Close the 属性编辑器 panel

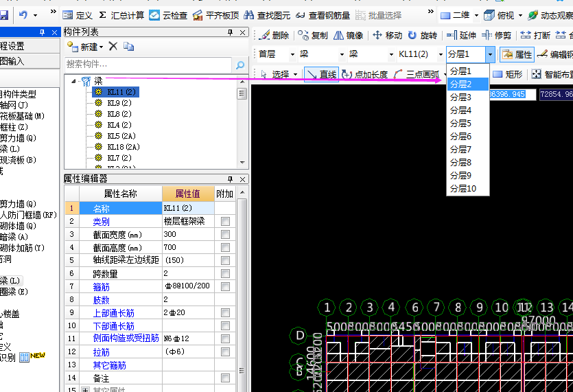242,178
